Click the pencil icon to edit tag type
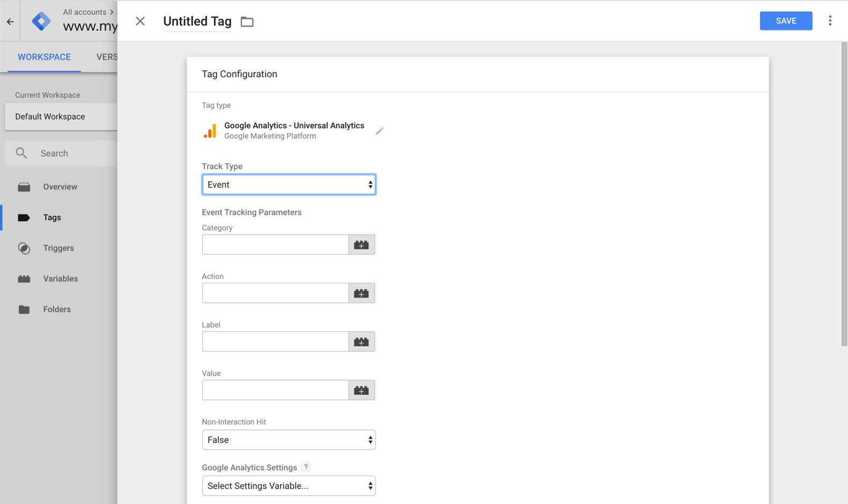The image size is (848, 504). 379,131
